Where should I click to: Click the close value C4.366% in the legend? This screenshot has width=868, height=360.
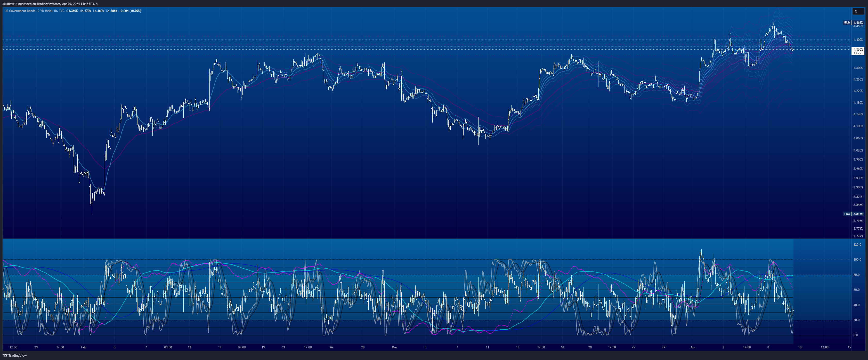(111, 11)
